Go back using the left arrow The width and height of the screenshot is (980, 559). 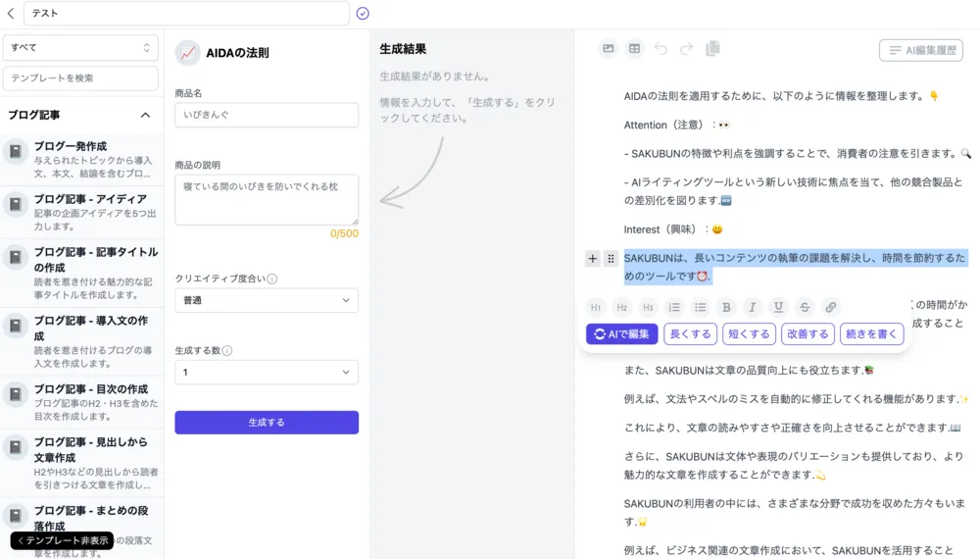click(x=11, y=13)
